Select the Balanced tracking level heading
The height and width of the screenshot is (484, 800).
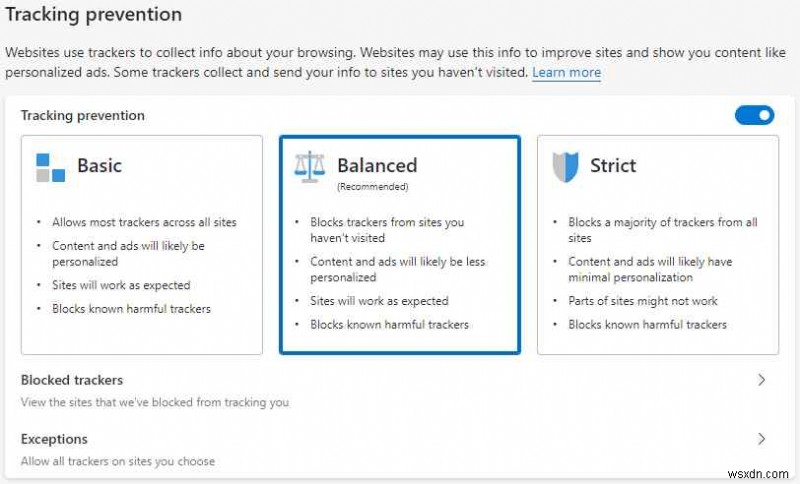coord(377,166)
